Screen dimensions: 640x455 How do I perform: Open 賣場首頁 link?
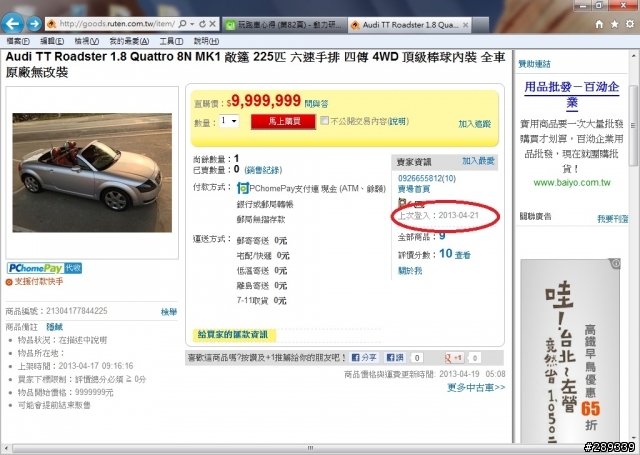pos(414,189)
